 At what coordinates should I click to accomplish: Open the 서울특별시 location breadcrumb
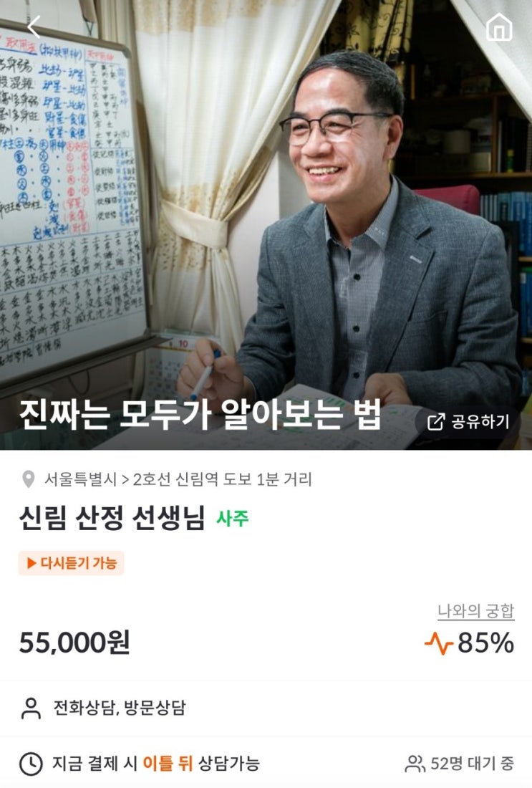[80, 479]
